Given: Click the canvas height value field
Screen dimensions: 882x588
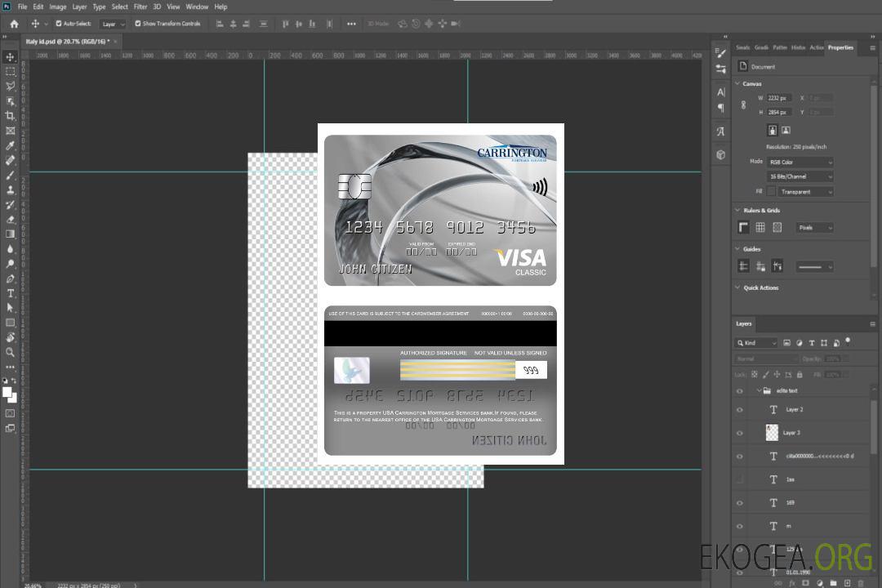Looking at the screenshot, I should (x=779, y=113).
